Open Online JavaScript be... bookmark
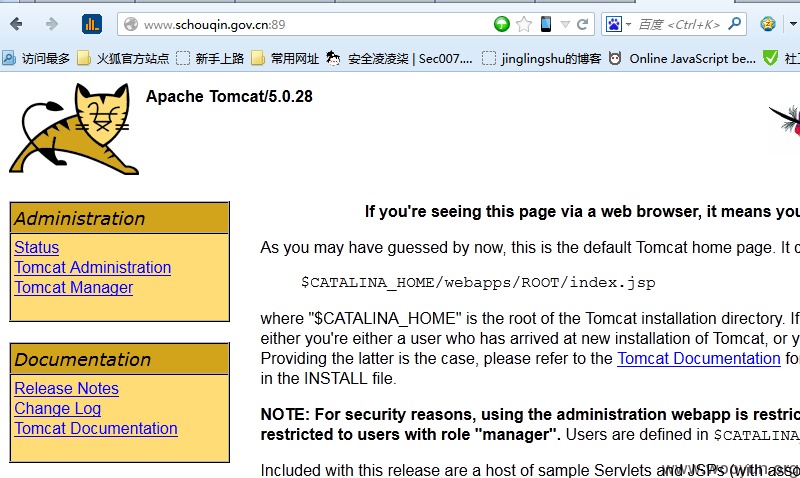The image size is (800, 478). pyautogui.click(x=682, y=59)
